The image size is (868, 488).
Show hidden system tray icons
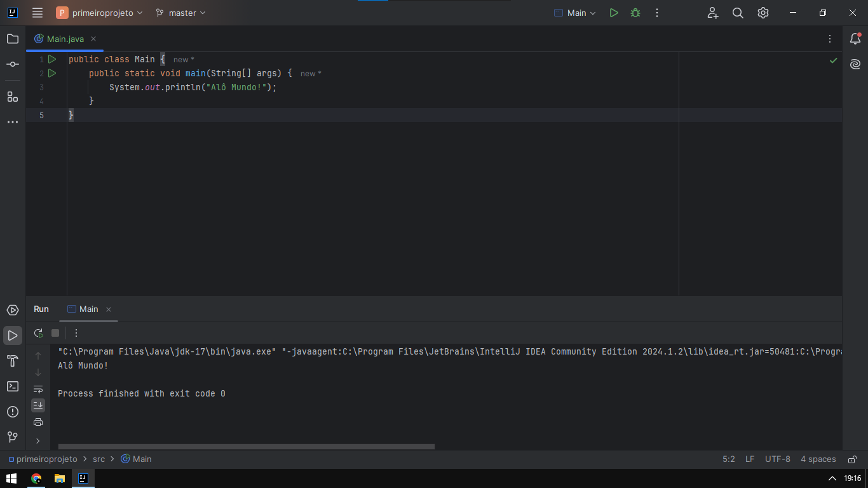(832, 478)
